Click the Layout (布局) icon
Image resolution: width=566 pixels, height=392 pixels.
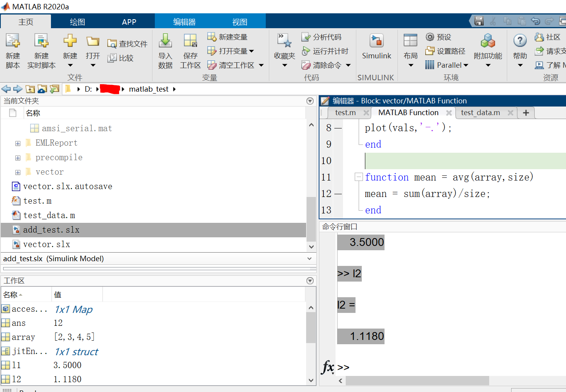click(x=410, y=40)
